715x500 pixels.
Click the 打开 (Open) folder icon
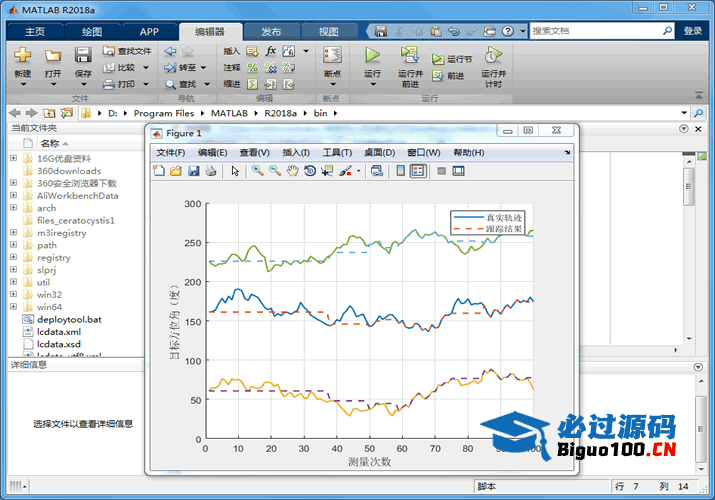pyautogui.click(x=53, y=56)
